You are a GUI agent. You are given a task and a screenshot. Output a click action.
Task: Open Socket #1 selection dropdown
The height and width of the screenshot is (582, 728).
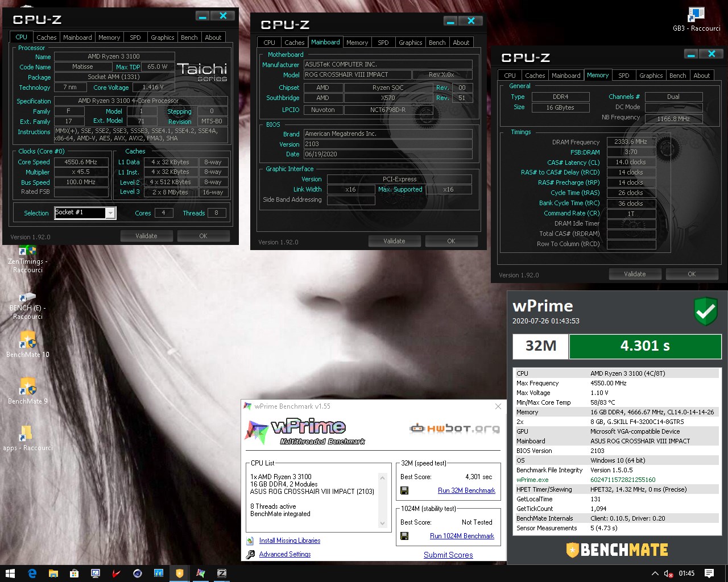pyautogui.click(x=110, y=213)
